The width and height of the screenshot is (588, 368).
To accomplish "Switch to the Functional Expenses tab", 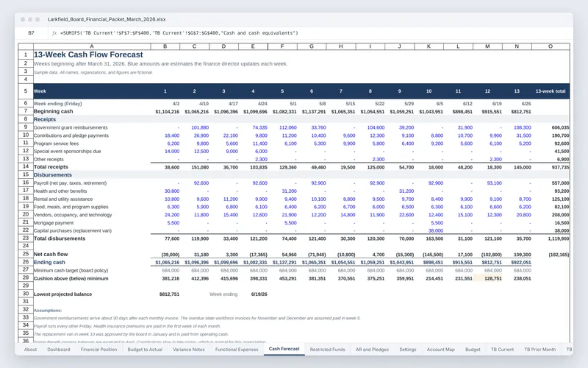I will pos(237,350).
